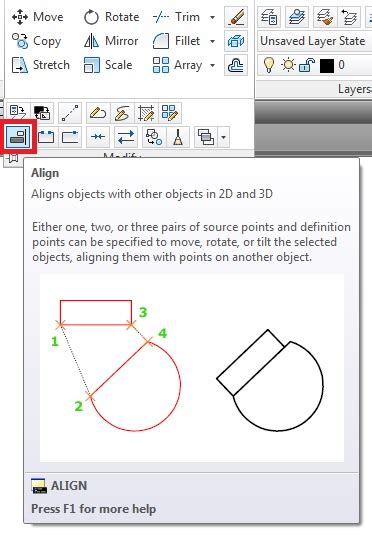The image size is (372, 535).
Task: Click the Match Layer icon
Action: [325, 17]
